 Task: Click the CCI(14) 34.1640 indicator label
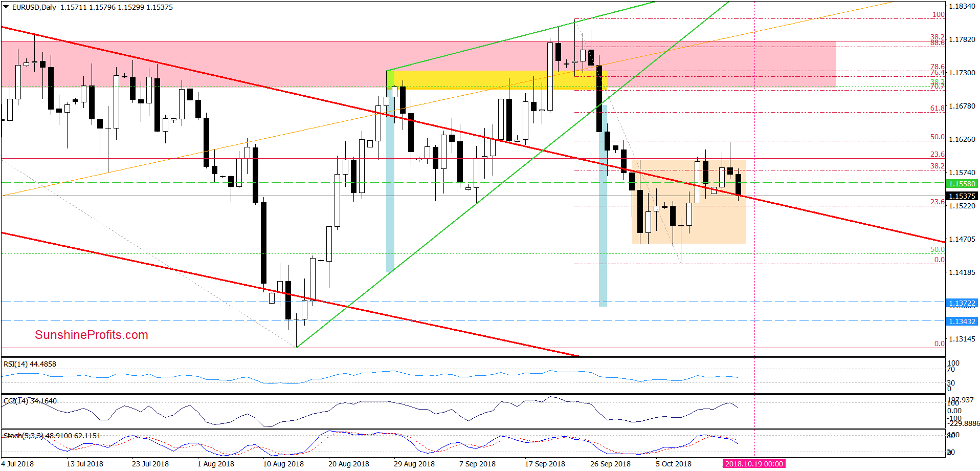(x=30, y=401)
